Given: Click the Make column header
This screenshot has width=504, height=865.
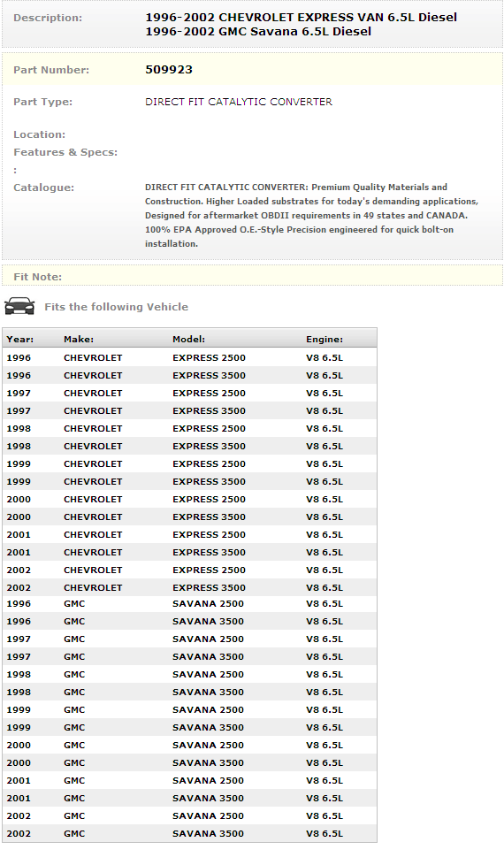Looking at the screenshot, I should 79,340.
